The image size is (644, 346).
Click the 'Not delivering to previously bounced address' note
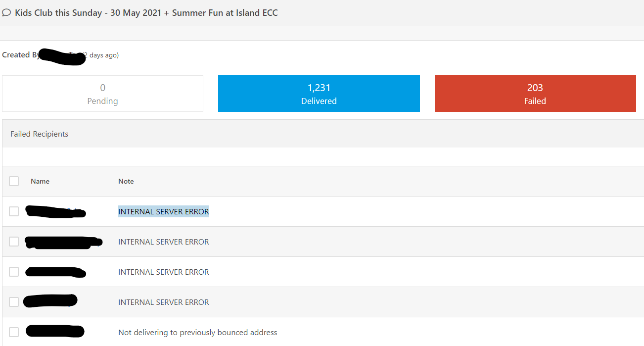(198, 333)
